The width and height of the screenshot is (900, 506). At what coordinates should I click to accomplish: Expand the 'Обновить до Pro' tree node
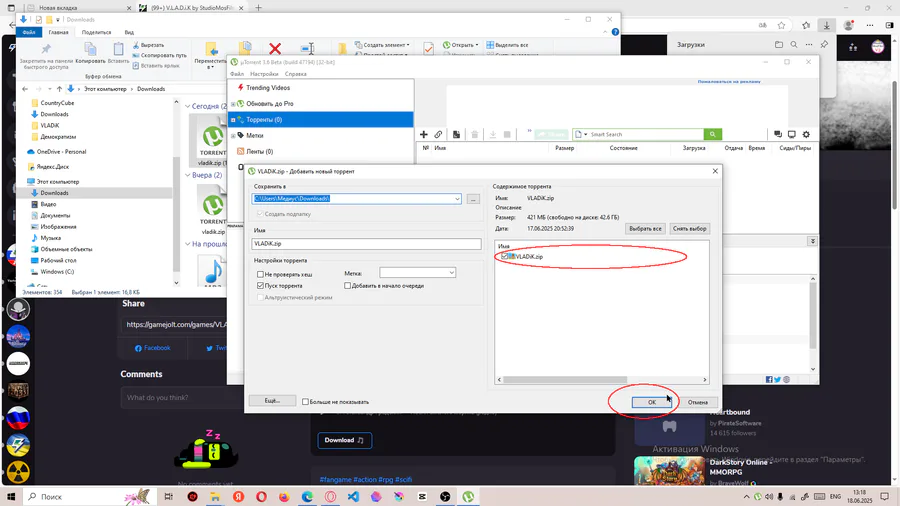coord(233,104)
